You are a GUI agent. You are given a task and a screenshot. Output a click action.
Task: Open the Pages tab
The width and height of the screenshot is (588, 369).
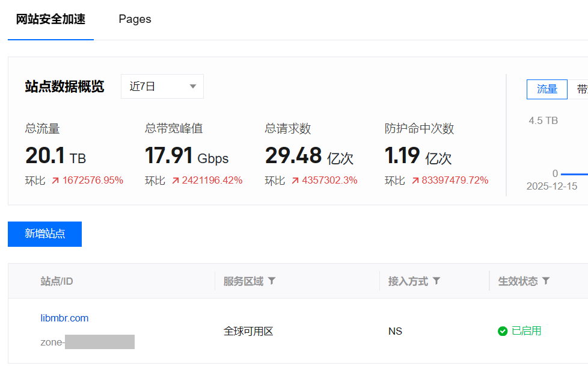135,19
